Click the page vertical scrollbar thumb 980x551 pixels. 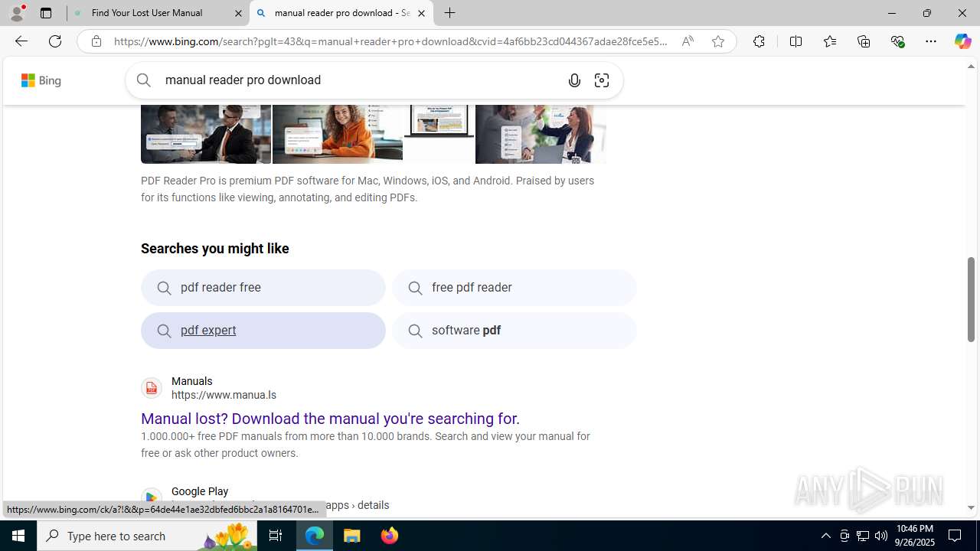coord(971,299)
